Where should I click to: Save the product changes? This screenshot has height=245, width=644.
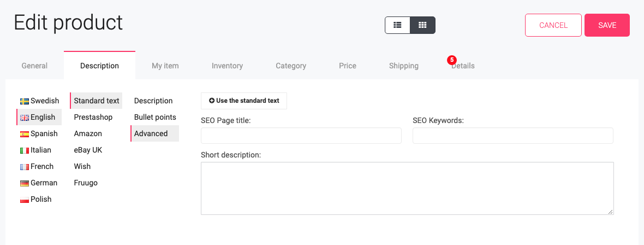607,25
